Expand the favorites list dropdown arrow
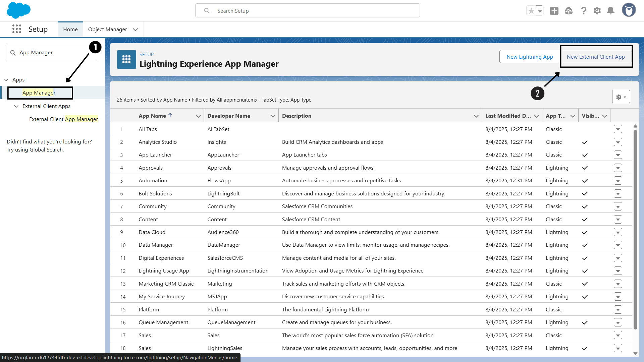The width and height of the screenshot is (644, 362). [540, 11]
